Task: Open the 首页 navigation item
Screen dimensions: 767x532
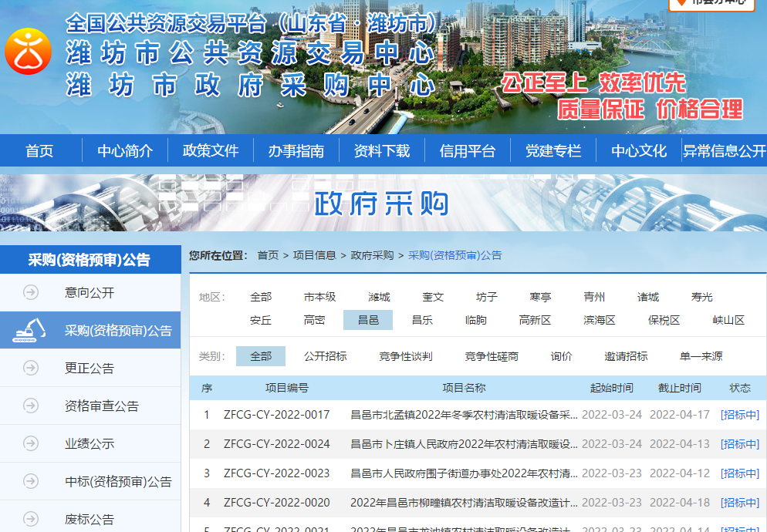Action: pyautogui.click(x=40, y=151)
